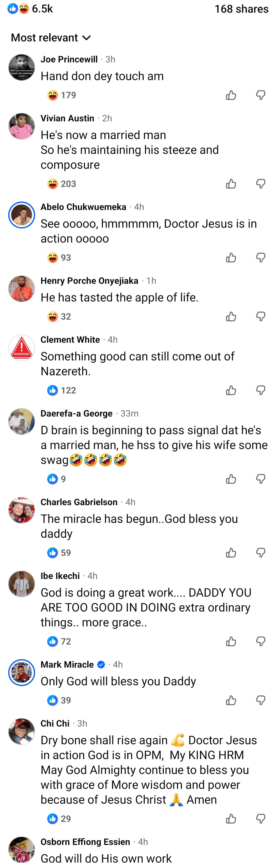Open Vivian Austin's commenter name

click(x=67, y=118)
